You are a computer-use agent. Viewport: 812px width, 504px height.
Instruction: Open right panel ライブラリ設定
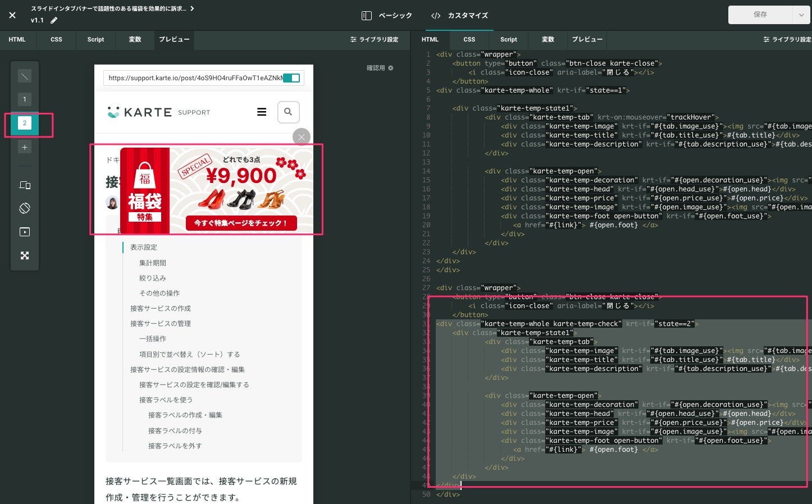coord(787,39)
